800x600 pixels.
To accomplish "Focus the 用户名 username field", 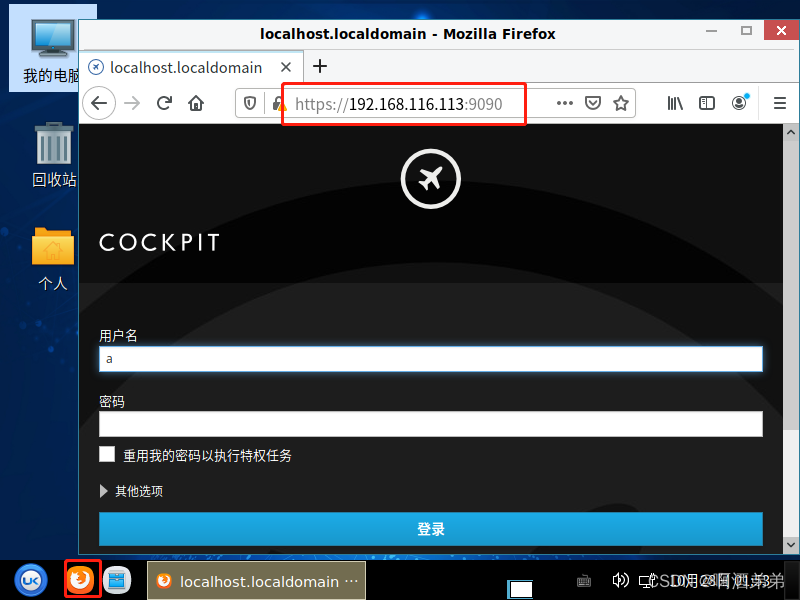I will pyautogui.click(x=431, y=359).
